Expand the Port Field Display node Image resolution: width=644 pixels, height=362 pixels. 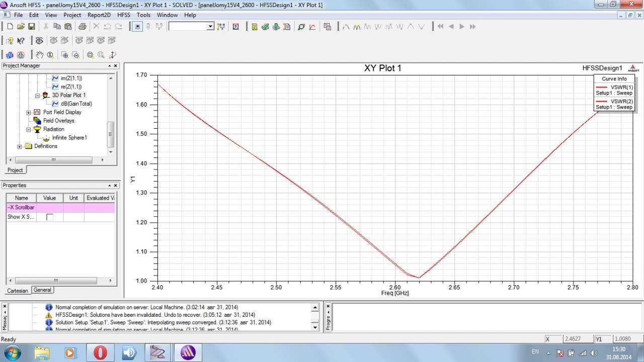click(29, 112)
